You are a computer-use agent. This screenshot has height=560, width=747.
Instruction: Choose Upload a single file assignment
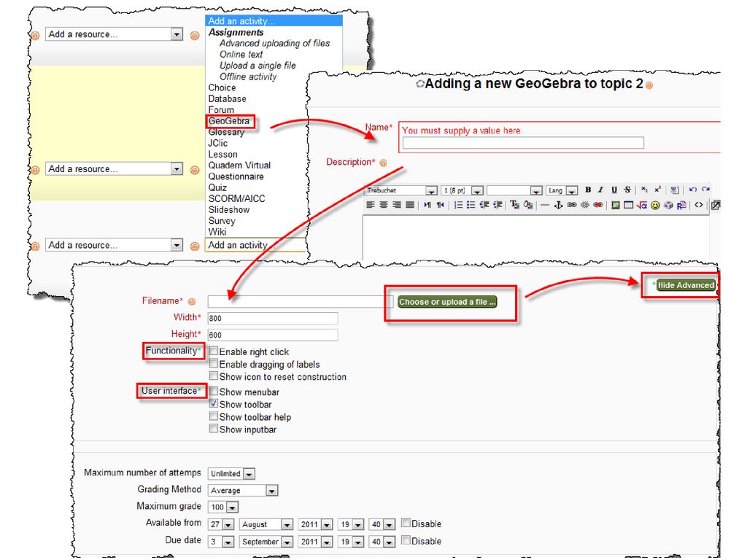[x=258, y=65]
